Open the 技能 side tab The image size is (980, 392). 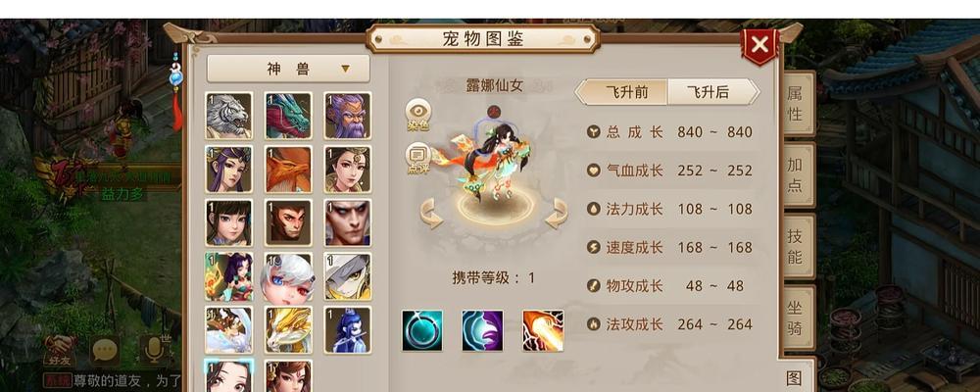point(797,246)
